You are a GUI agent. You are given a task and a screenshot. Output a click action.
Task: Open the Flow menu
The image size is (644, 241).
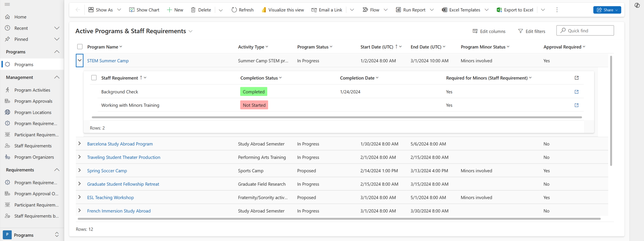click(375, 10)
